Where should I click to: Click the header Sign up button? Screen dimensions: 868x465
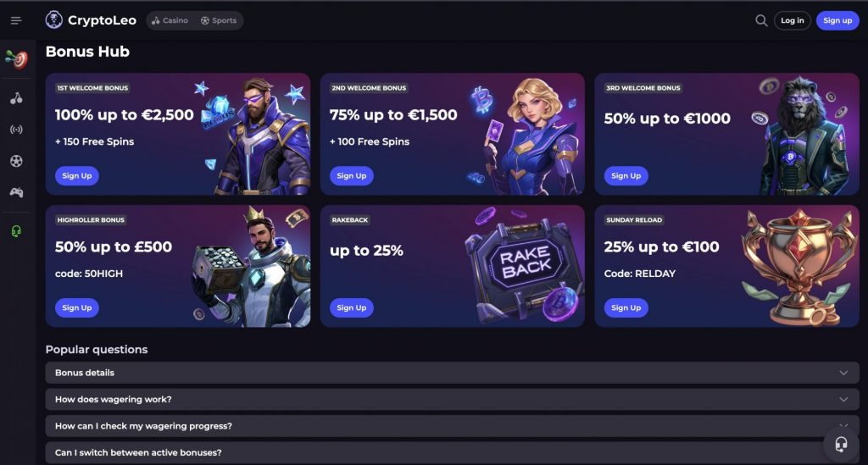(x=837, y=20)
